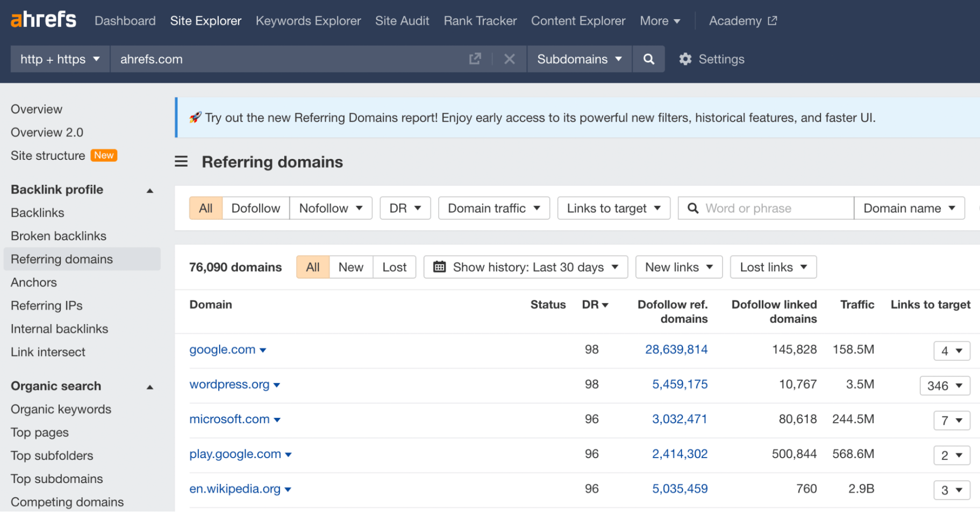The height and width of the screenshot is (512, 980).
Task: Open the 346 links to target dropdown
Action: pyautogui.click(x=944, y=385)
